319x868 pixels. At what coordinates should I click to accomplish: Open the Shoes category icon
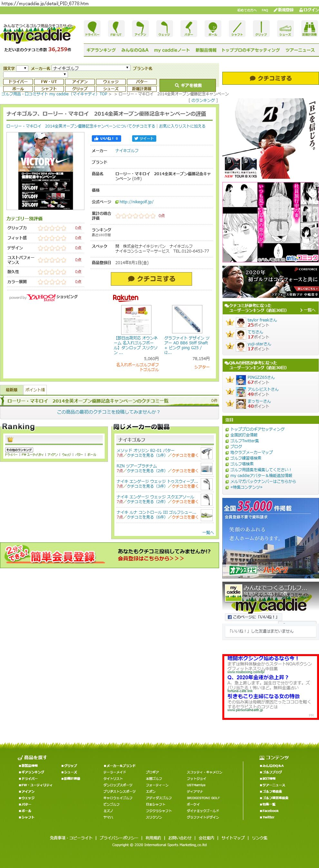coord(285,29)
